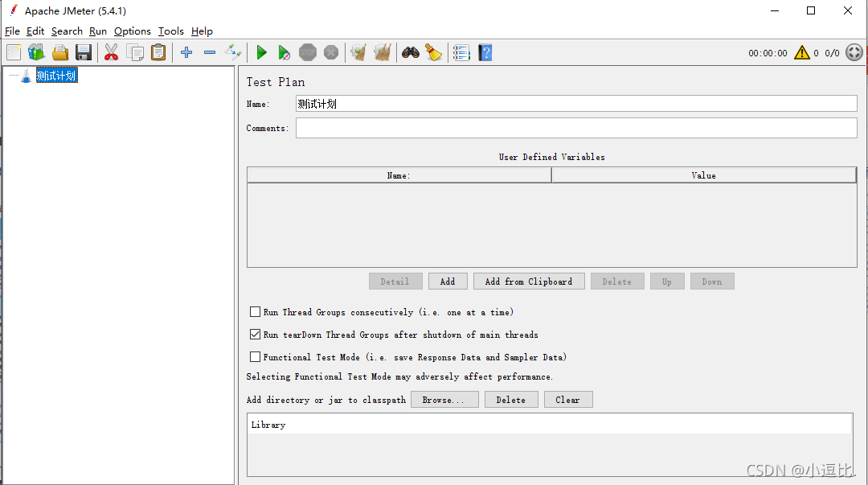The height and width of the screenshot is (485, 868).
Task: Click the Value column header
Action: (703, 175)
